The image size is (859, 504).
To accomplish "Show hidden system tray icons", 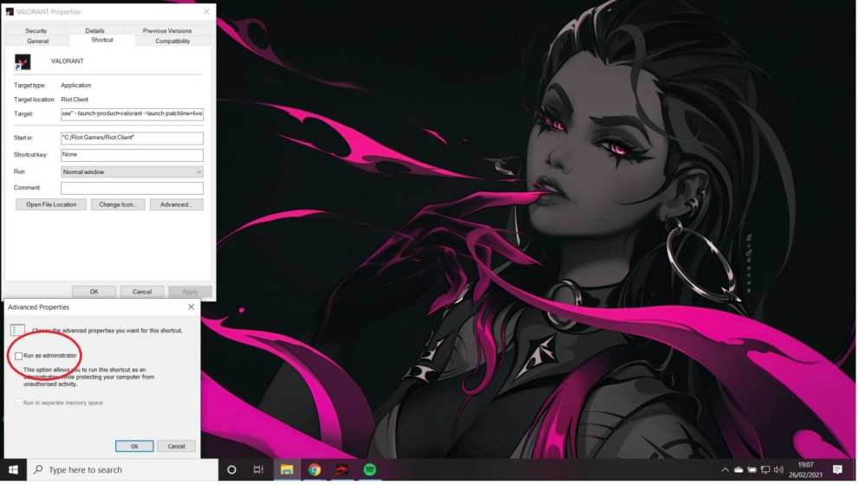I will pos(725,469).
